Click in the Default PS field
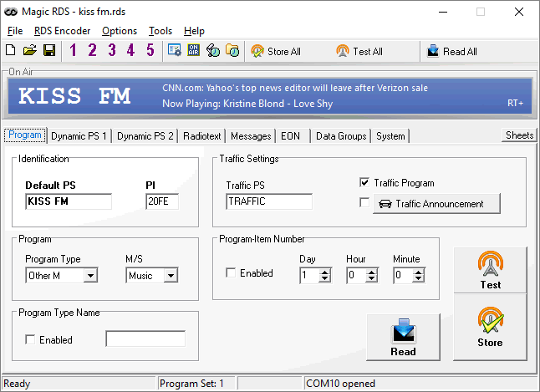The width and height of the screenshot is (540, 392). coord(69,201)
